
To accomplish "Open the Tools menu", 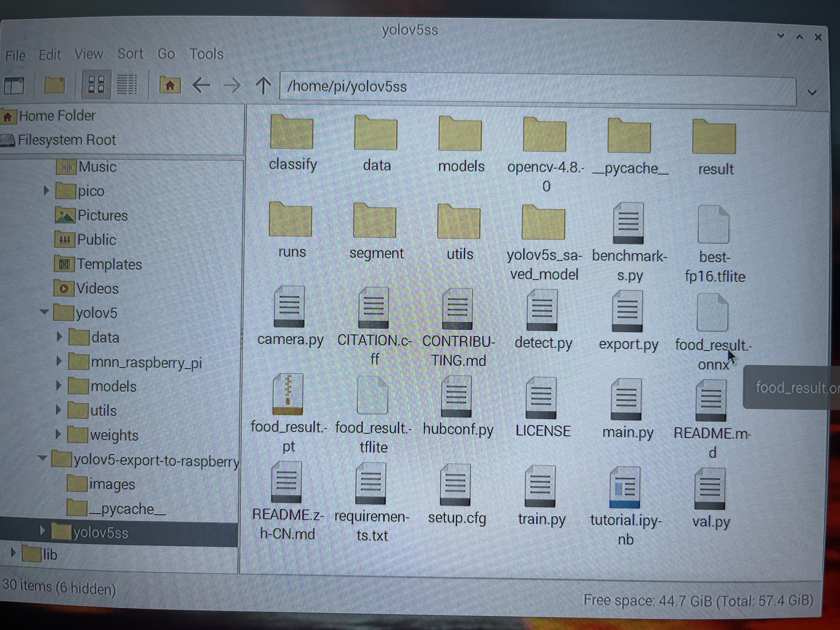I will 206,54.
